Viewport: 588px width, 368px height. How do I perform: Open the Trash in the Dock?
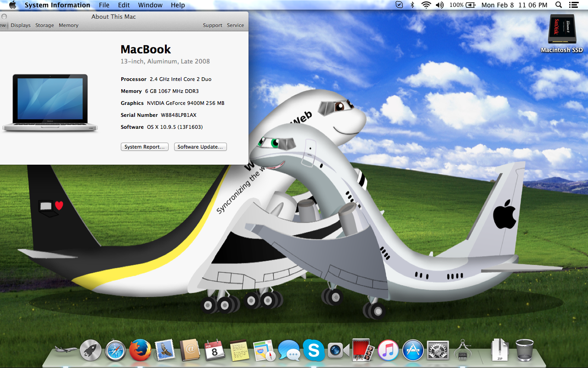point(525,351)
